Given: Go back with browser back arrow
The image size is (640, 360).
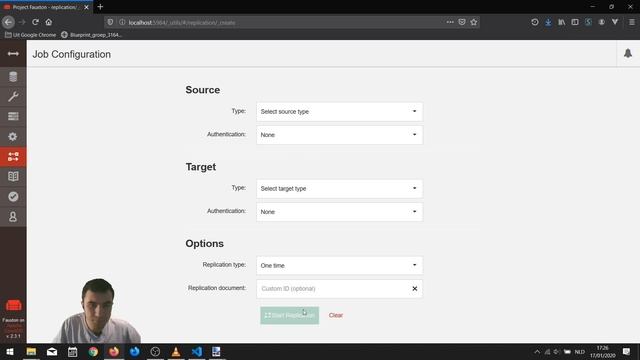Looking at the screenshot, I should [x=8, y=22].
